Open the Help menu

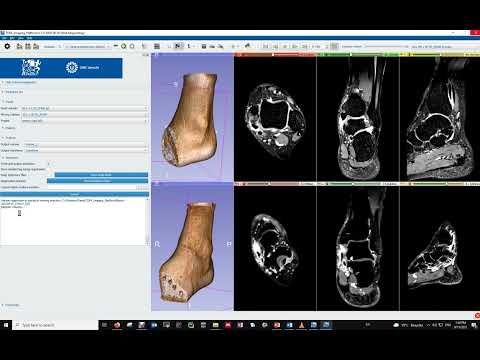click(x=29, y=38)
